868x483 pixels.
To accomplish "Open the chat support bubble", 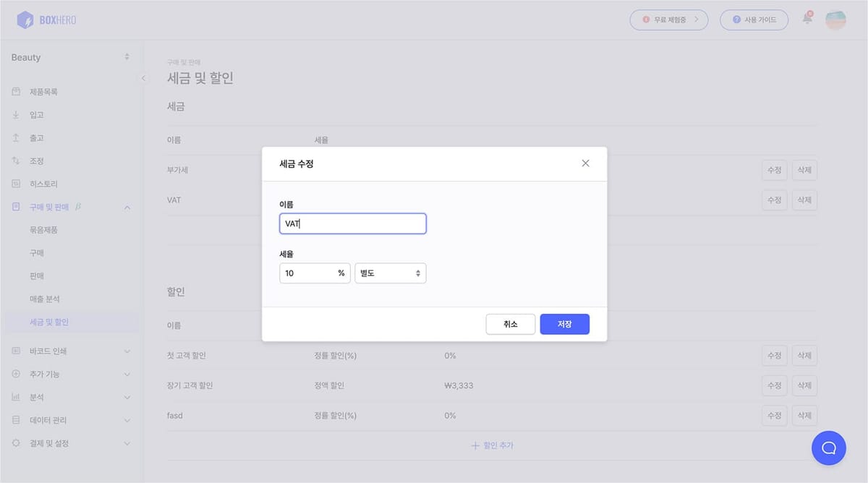I will pyautogui.click(x=829, y=448).
